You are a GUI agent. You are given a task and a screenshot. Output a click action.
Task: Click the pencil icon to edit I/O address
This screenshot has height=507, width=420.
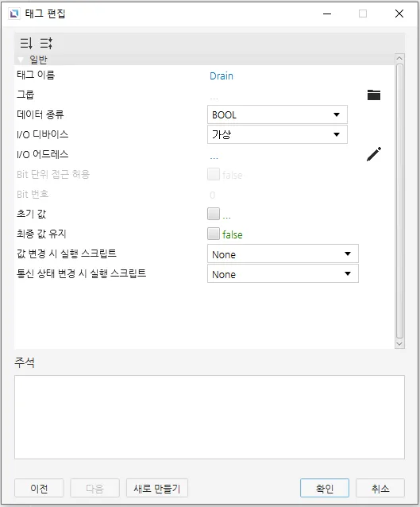[x=374, y=154]
